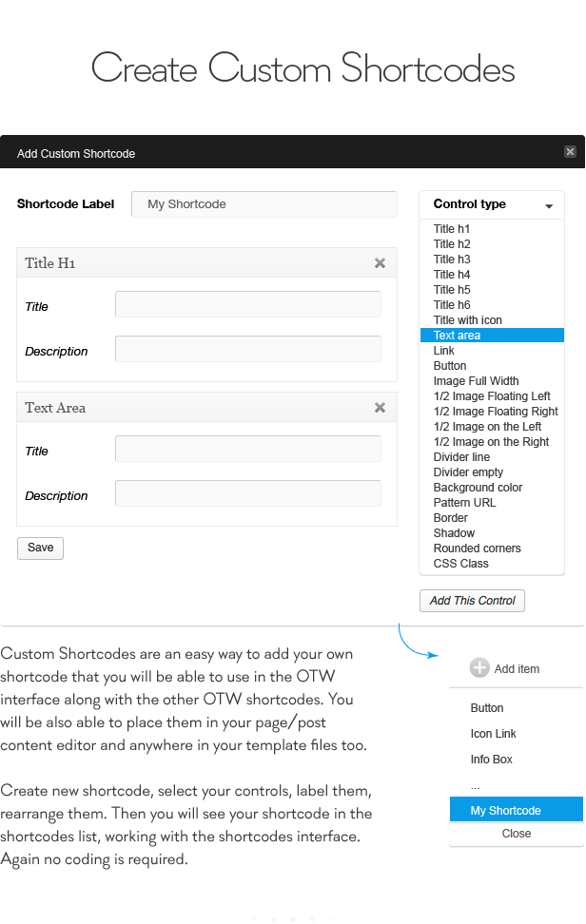Expand the Control type dropdown arrow
Screen dimensions: 586x924
[549, 206]
